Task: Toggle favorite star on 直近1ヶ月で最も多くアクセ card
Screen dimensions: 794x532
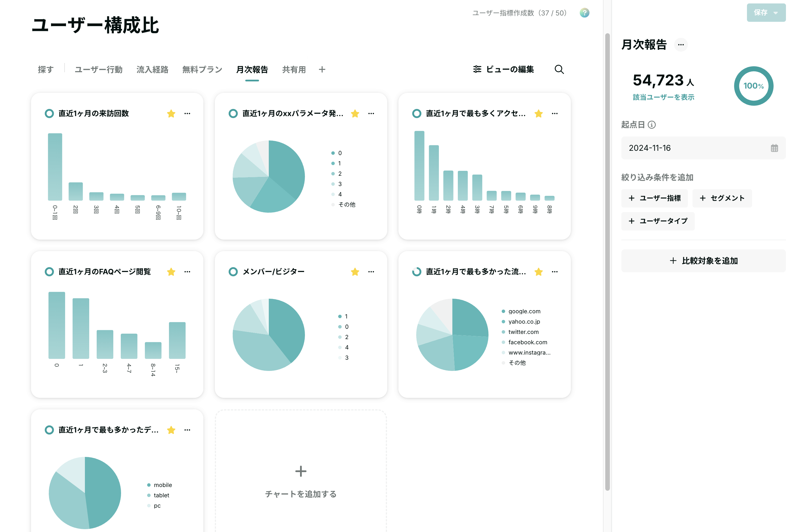Action: [x=538, y=113]
